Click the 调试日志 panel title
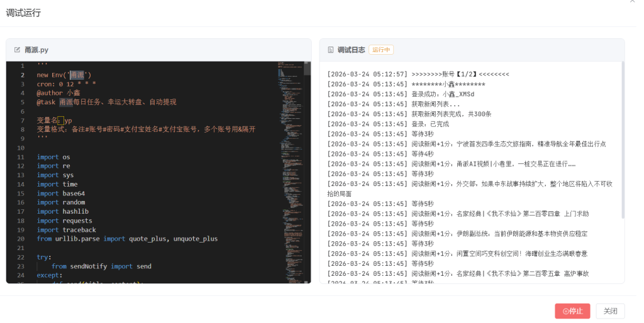Image resolution: width=644 pixels, height=323 pixels. pos(351,50)
